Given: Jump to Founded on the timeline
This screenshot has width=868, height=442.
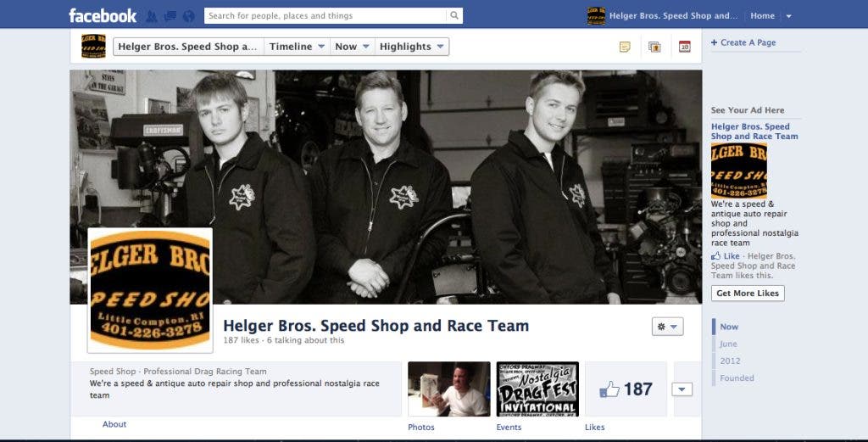Looking at the screenshot, I should coord(737,378).
